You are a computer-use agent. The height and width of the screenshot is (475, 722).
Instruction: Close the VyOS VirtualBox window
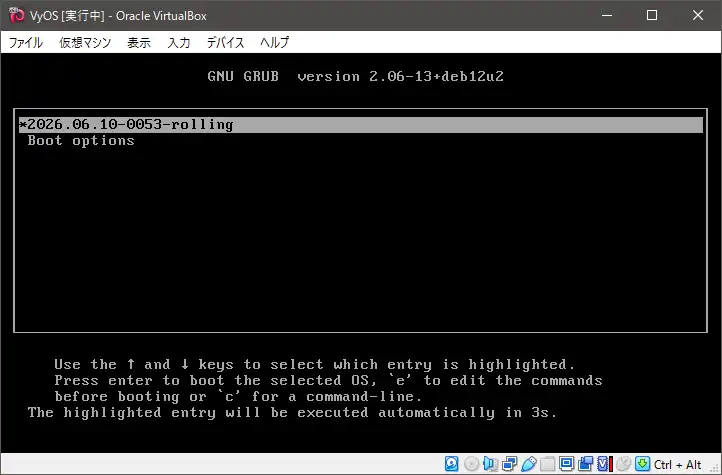point(698,15)
